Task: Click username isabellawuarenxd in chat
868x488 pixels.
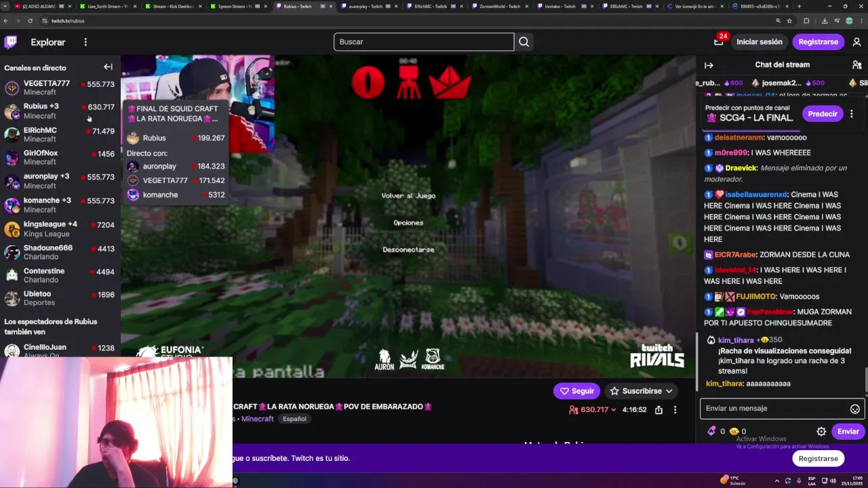Action: click(x=756, y=195)
